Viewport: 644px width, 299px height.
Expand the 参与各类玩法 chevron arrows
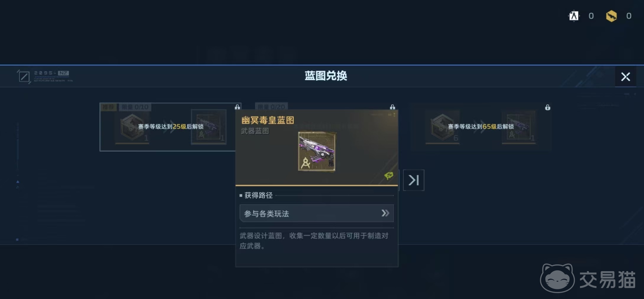pos(385,213)
